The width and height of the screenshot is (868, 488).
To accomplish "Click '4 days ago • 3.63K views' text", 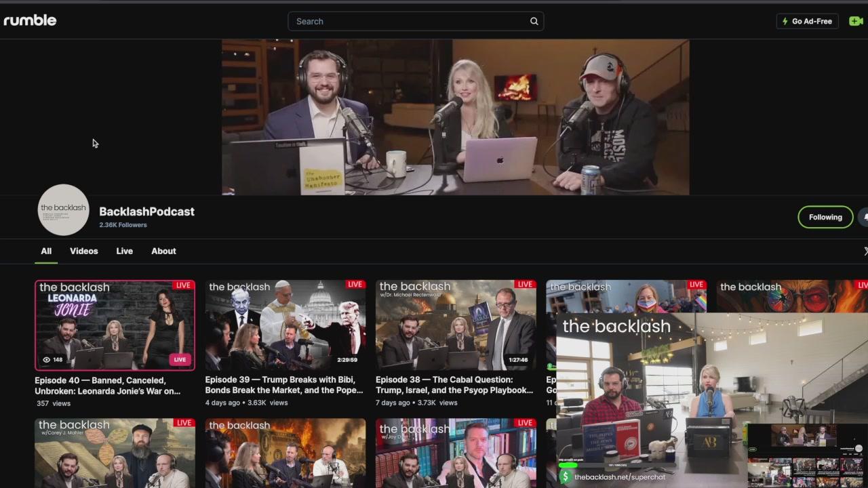I will 247,403.
